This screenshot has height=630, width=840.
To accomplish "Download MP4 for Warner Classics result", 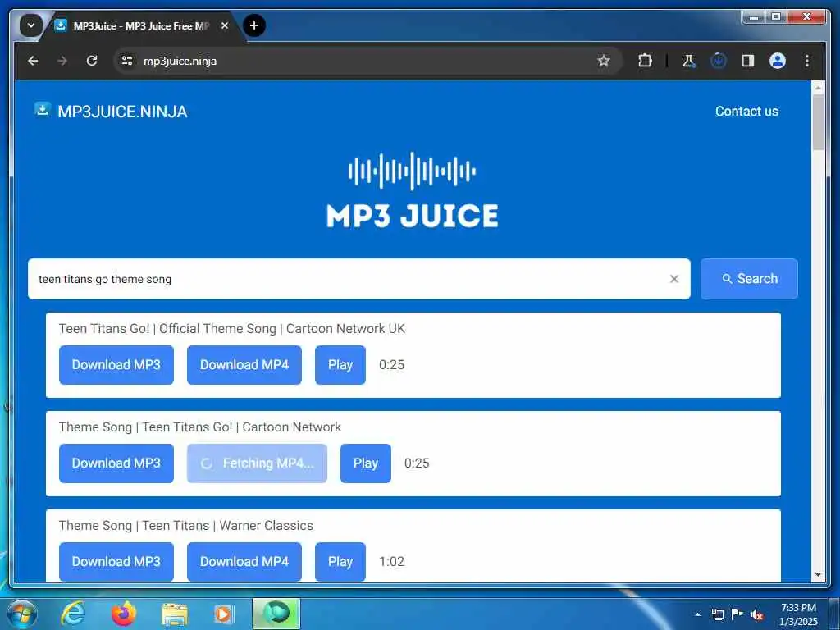I will click(x=244, y=561).
